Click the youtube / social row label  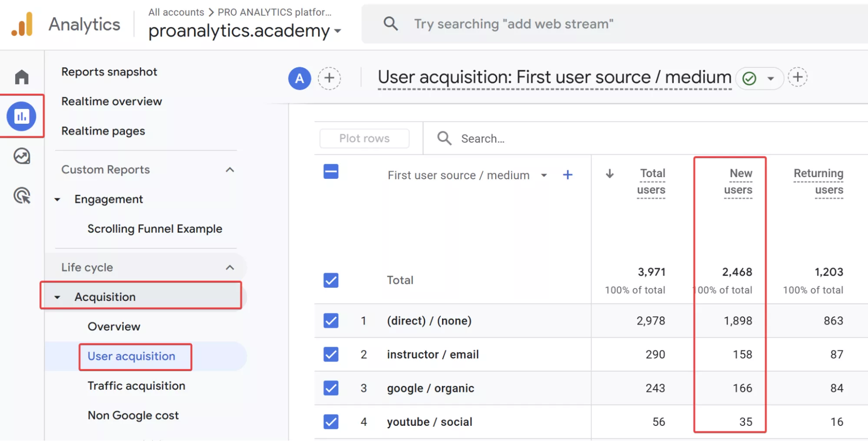coord(429,422)
